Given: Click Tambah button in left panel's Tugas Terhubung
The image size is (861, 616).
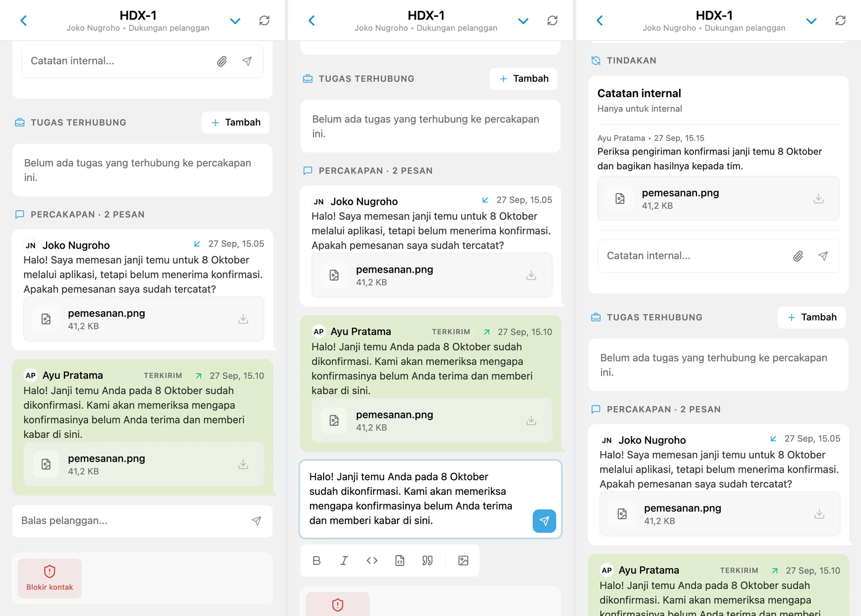Looking at the screenshot, I should [x=236, y=122].
